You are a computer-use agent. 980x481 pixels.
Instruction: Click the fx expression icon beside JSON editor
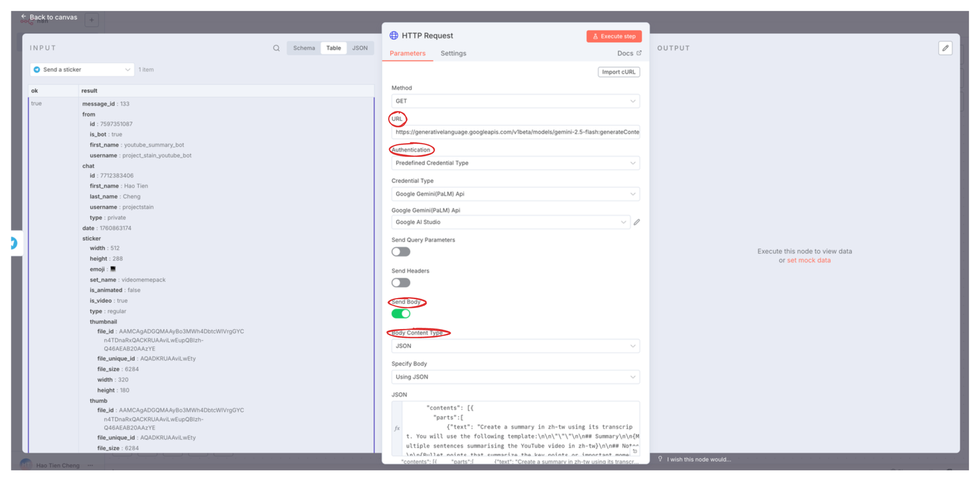pyautogui.click(x=397, y=428)
